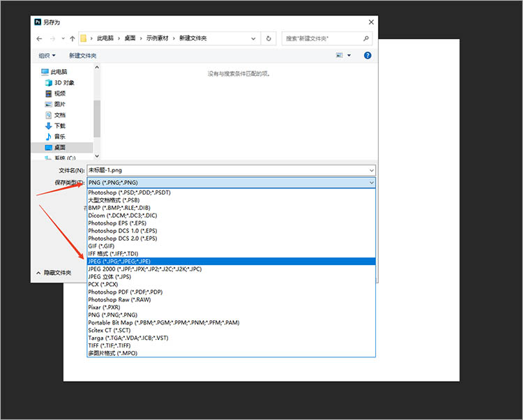Open address bar history dropdown
The image size is (523, 420).
253,38
